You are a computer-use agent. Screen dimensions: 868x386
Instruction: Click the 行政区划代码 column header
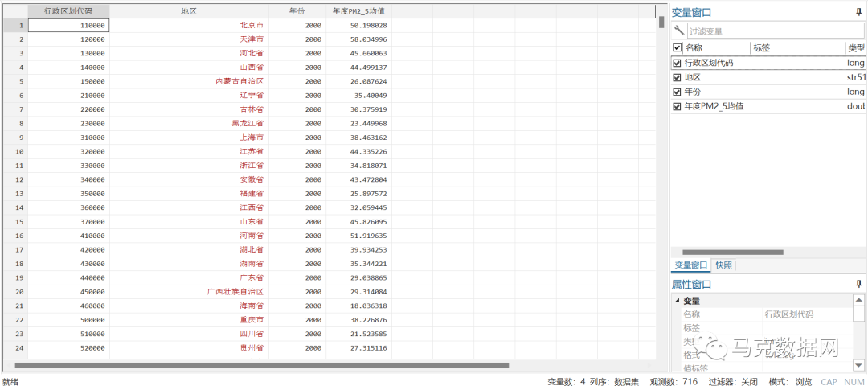coord(68,11)
